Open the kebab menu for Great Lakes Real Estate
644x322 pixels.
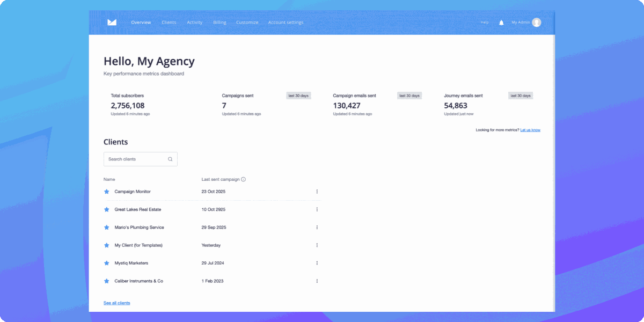(317, 209)
